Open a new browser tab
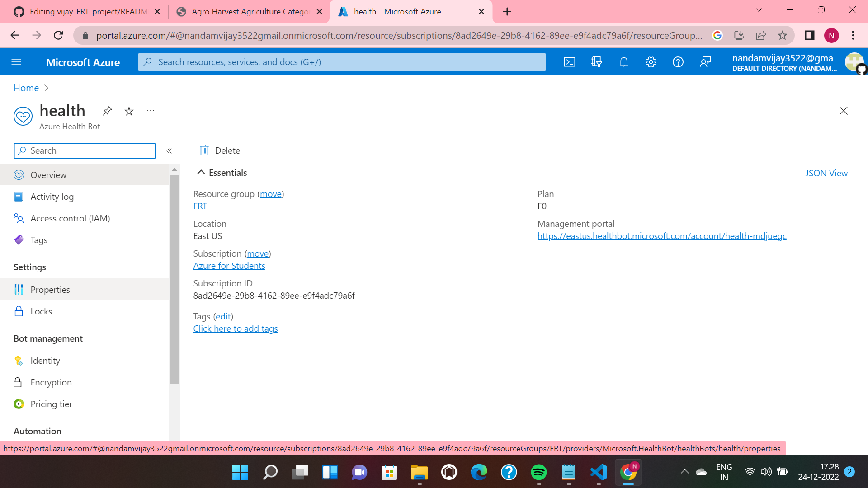Image resolution: width=868 pixels, height=488 pixels. tap(507, 12)
